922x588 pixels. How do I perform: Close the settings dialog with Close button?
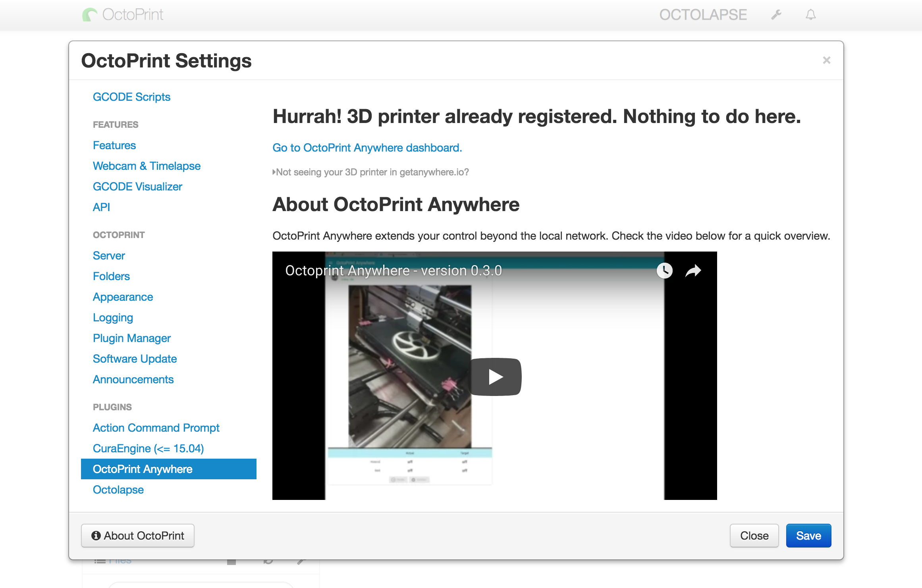pos(754,535)
